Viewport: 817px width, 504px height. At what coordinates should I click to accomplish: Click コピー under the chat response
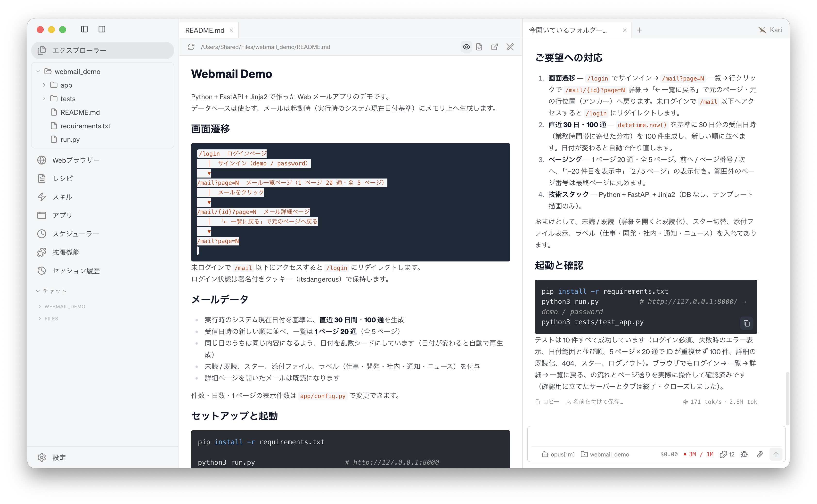click(x=547, y=402)
